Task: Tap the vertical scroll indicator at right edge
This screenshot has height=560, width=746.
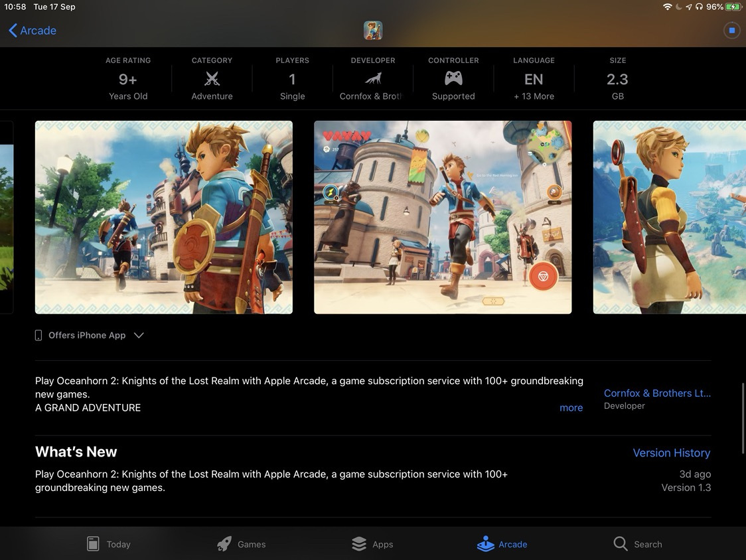Action: [x=743, y=419]
